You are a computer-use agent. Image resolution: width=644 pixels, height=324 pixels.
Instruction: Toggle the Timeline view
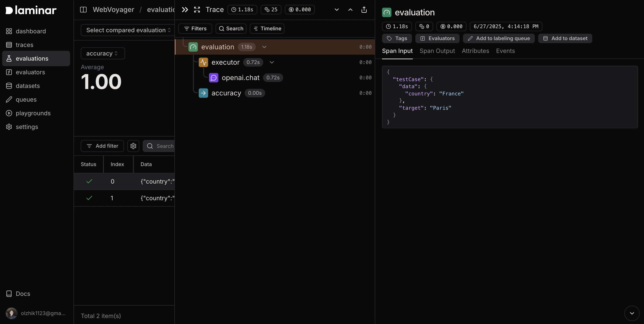[x=267, y=28]
